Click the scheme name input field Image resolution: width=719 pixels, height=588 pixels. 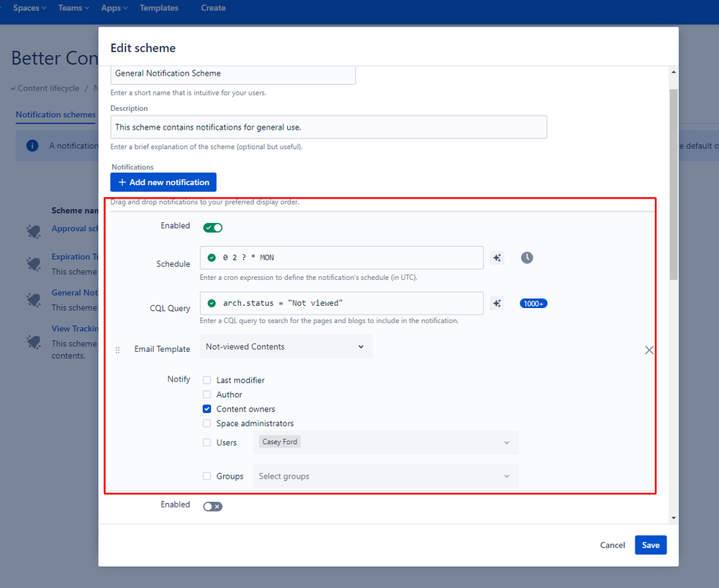pyautogui.click(x=233, y=74)
